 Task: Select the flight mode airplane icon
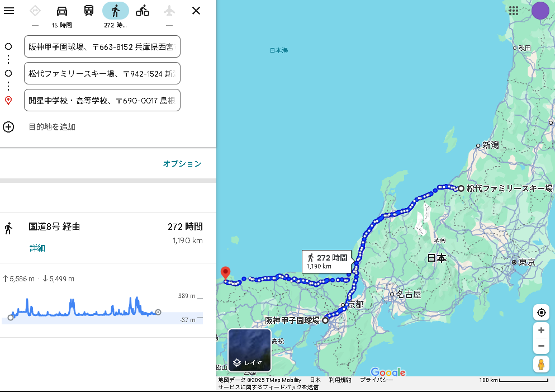point(169,11)
